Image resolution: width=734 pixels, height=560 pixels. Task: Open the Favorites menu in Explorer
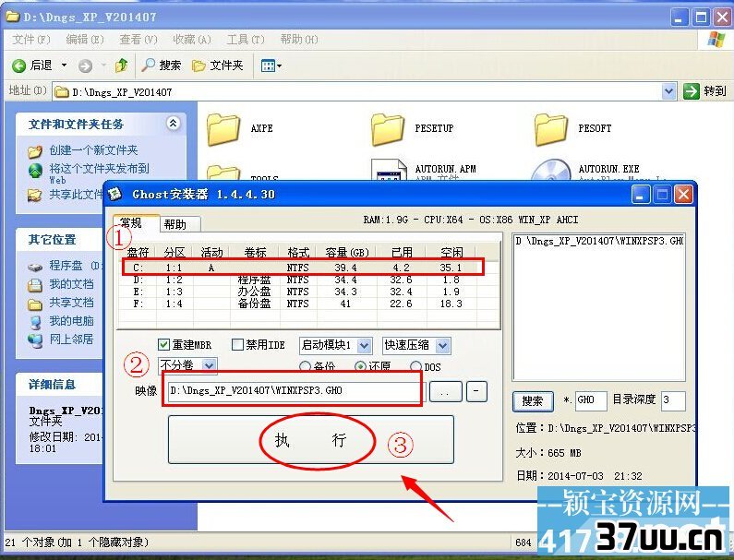tap(192, 40)
